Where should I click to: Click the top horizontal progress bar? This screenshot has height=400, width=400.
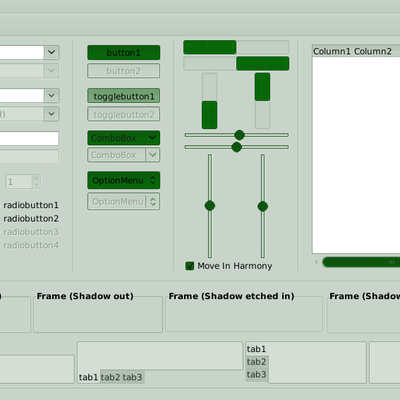click(236, 47)
